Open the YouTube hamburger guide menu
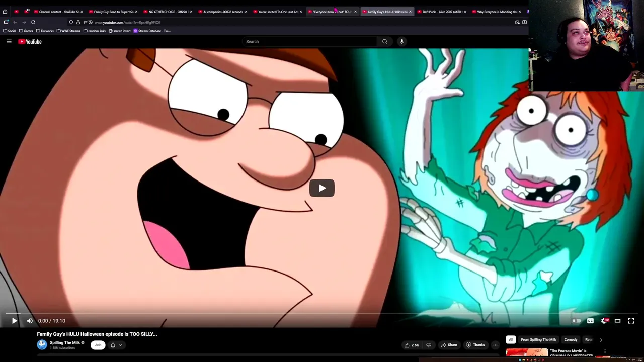644x362 pixels. (9, 42)
